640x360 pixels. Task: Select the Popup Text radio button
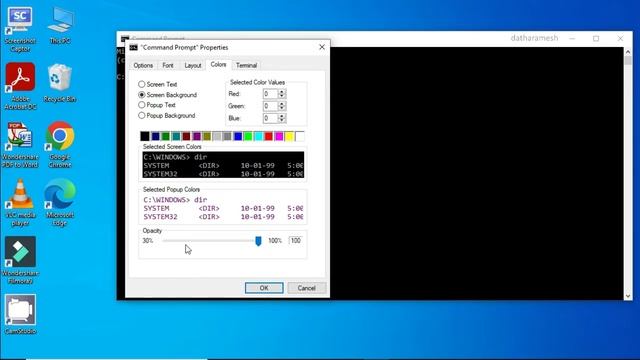pyautogui.click(x=142, y=105)
